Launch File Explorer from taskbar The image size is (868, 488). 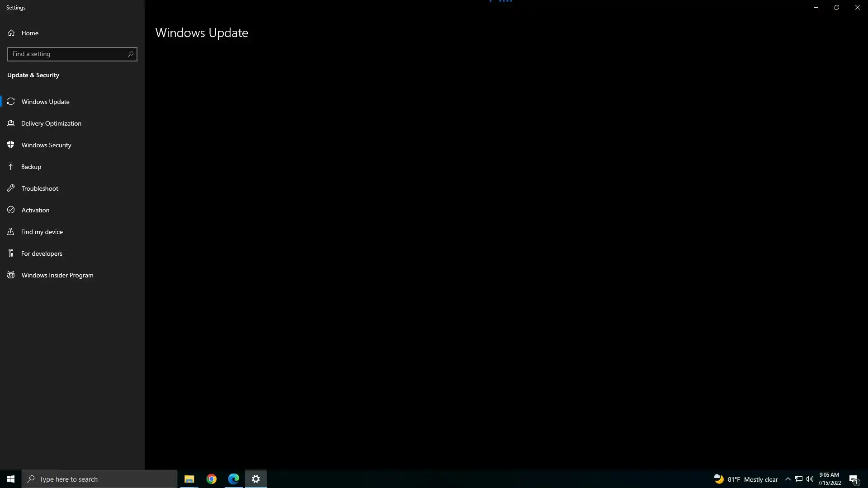tap(189, 479)
